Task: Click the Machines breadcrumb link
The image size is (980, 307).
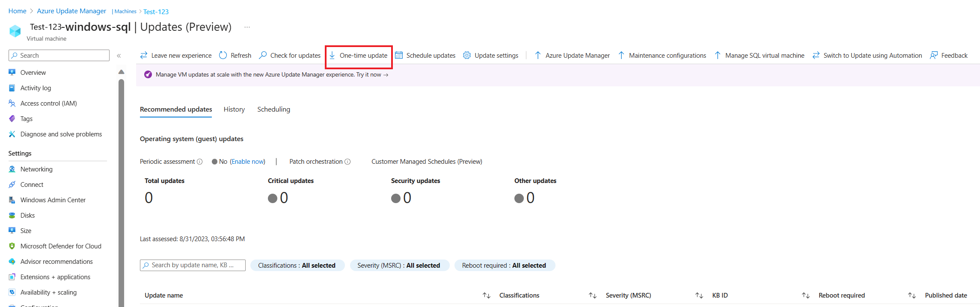Action: (x=125, y=12)
